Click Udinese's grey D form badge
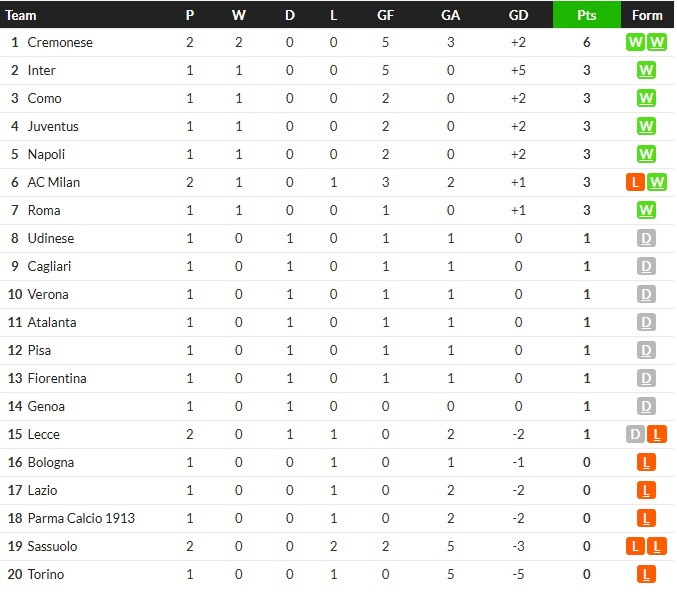The width and height of the screenshot is (677, 596). pos(646,238)
